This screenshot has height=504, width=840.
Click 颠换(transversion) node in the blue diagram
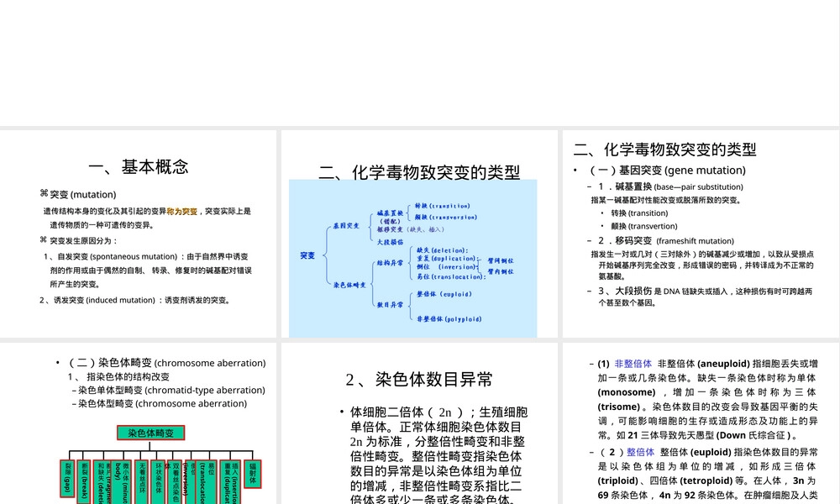click(446, 217)
